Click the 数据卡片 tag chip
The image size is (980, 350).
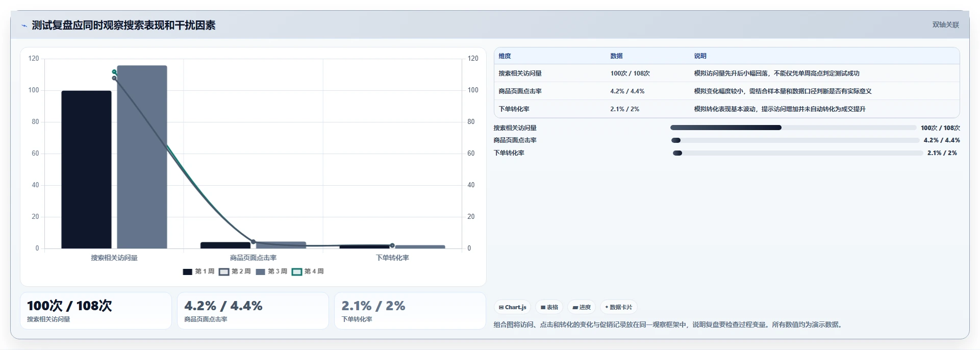[618, 307]
